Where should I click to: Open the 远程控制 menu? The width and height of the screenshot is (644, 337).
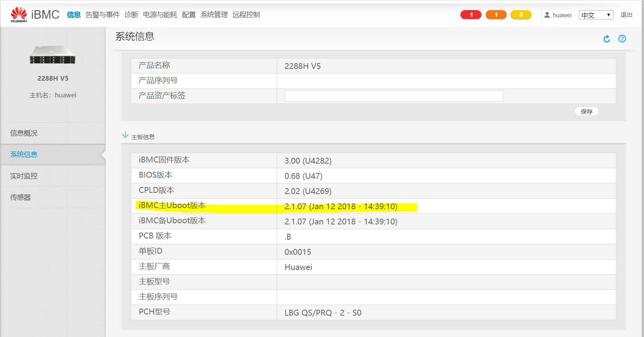point(246,15)
